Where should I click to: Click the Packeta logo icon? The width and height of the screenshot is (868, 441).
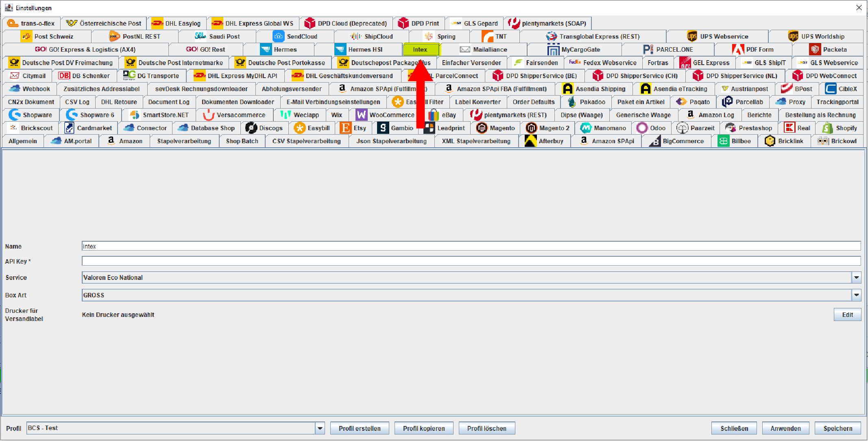click(815, 49)
